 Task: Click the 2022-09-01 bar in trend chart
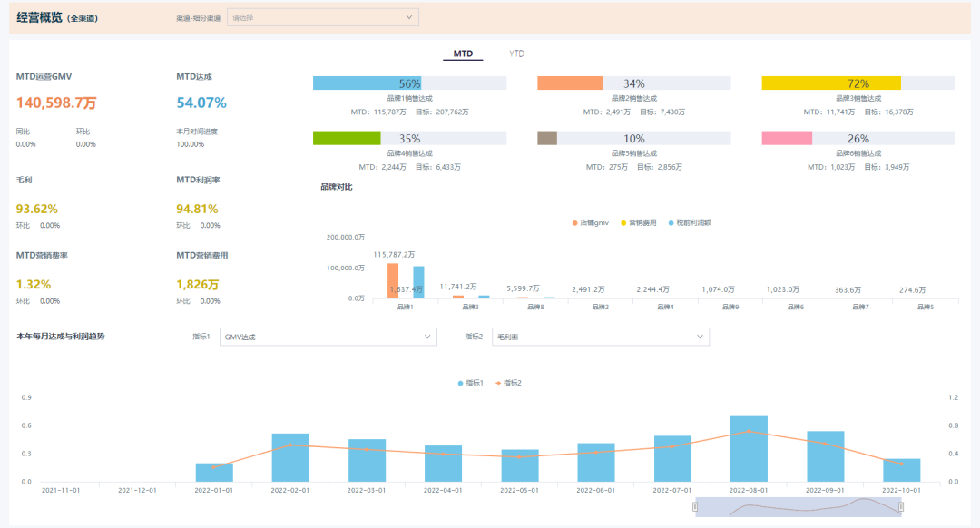tap(826, 456)
